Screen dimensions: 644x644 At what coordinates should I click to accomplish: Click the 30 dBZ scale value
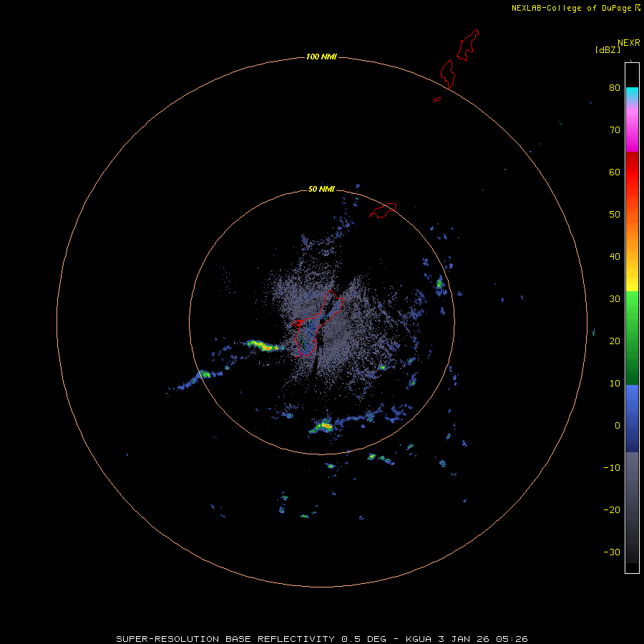pos(615,298)
